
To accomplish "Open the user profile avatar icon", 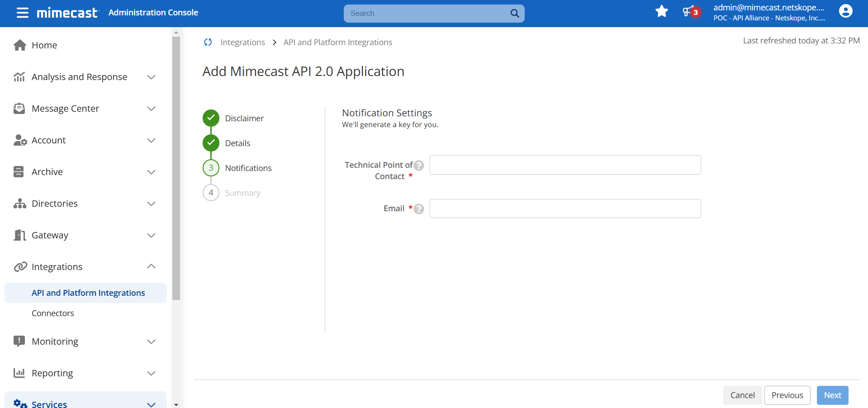I will tap(845, 11).
